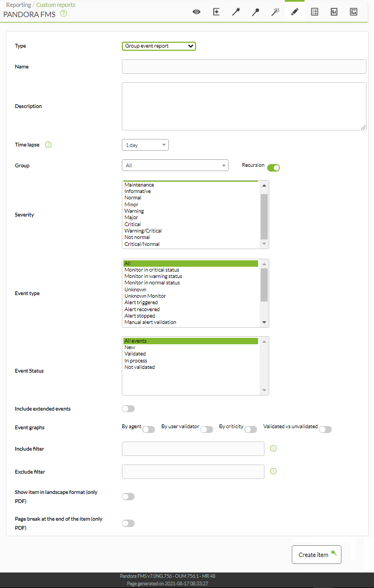
Task: Expand the Time lapse 1 day dropdown
Action: pyautogui.click(x=145, y=145)
